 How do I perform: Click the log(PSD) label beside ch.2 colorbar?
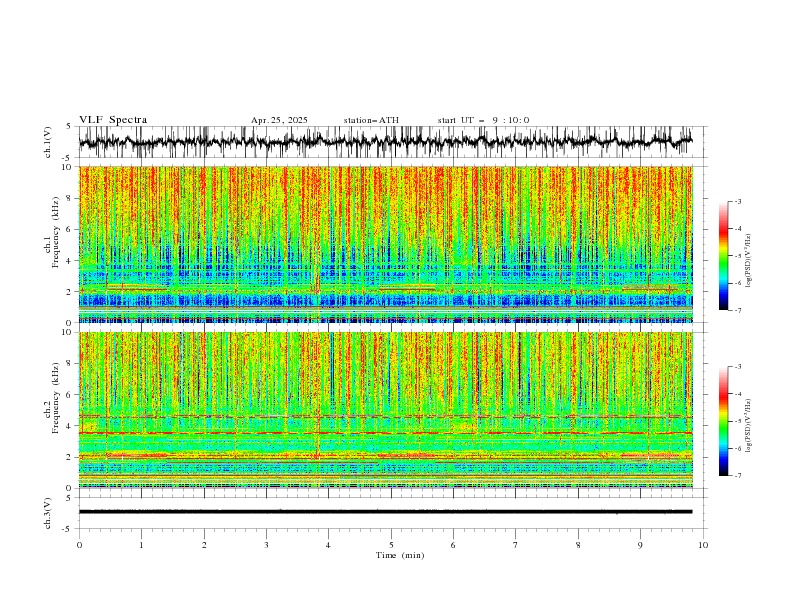click(749, 426)
